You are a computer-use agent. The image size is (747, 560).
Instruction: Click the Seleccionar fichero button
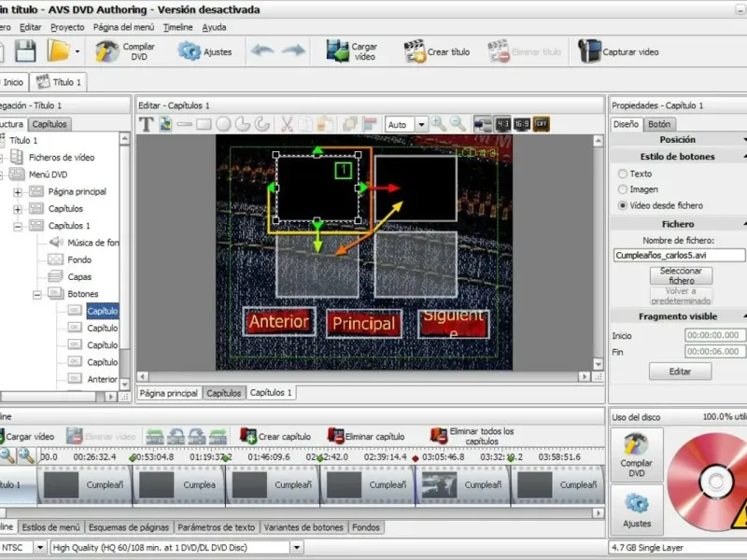point(681,275)
